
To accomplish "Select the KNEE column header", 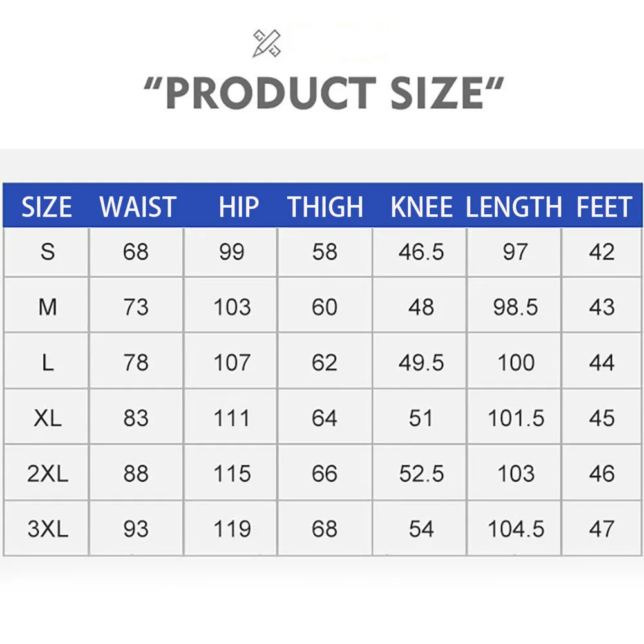I will (x=421, y=207).
